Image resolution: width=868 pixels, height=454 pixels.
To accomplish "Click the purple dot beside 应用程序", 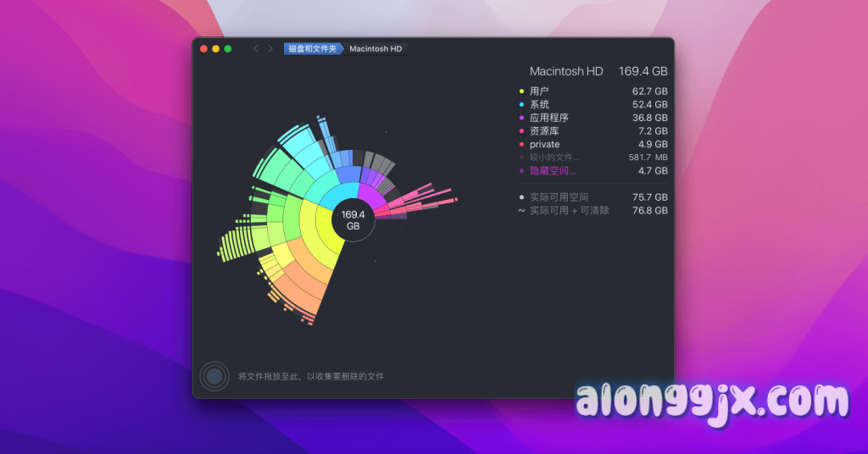I will (x=522, y=118).
